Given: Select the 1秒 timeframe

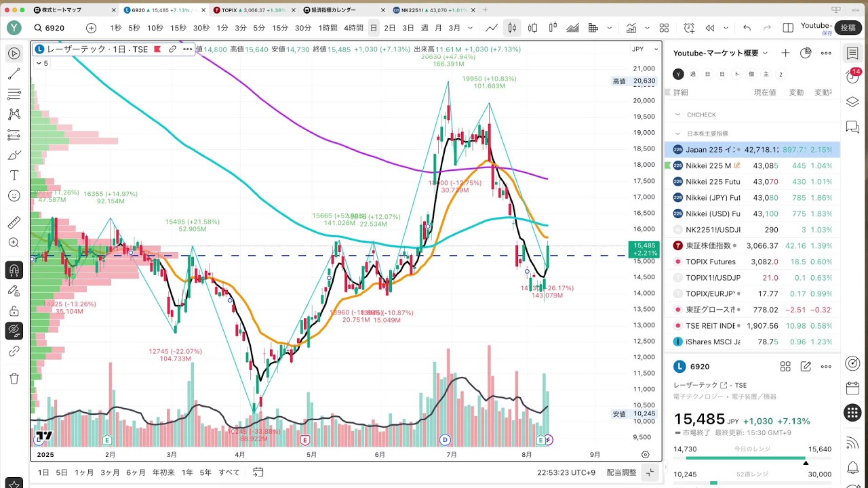Looking at the screenshot, I should pos(115,28).
